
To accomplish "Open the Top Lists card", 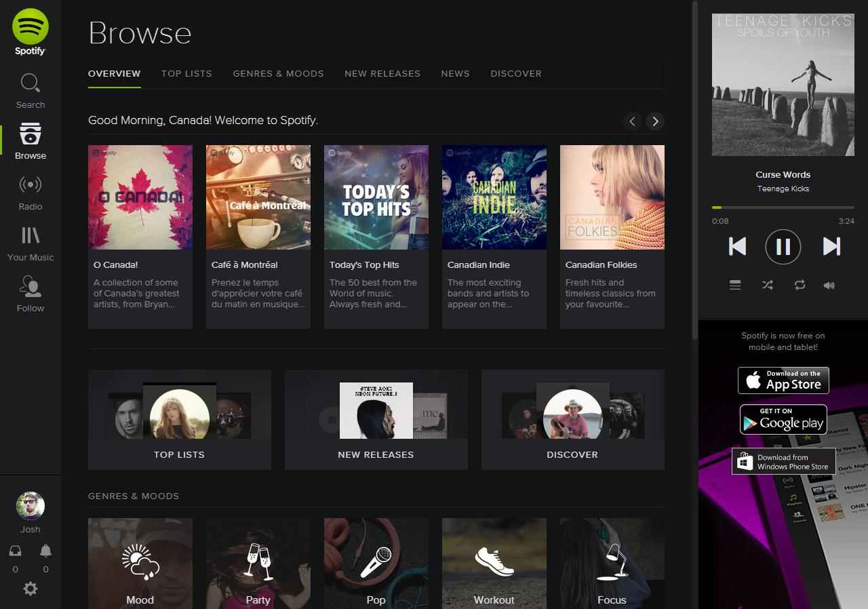I will click(180, 419).
